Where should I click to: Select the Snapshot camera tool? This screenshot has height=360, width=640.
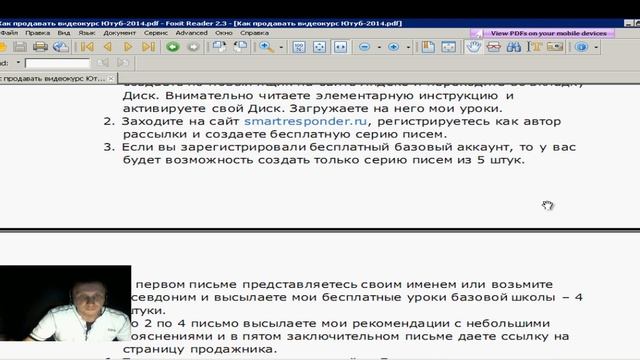point(555,47)
